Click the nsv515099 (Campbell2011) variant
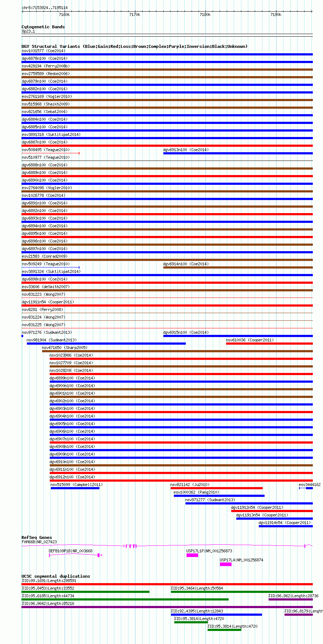 pyautogui.click(x=75, y=488)
